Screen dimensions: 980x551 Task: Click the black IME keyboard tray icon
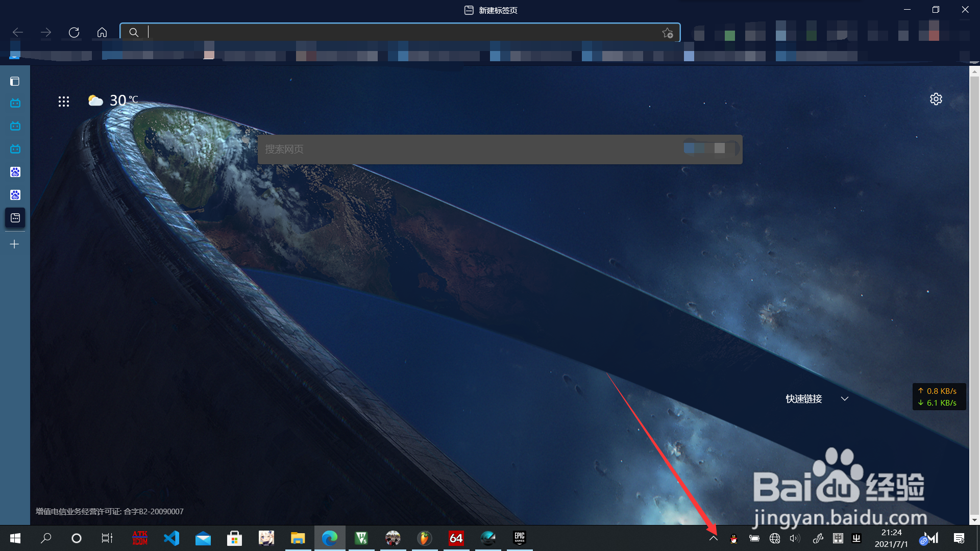point(856,539)
